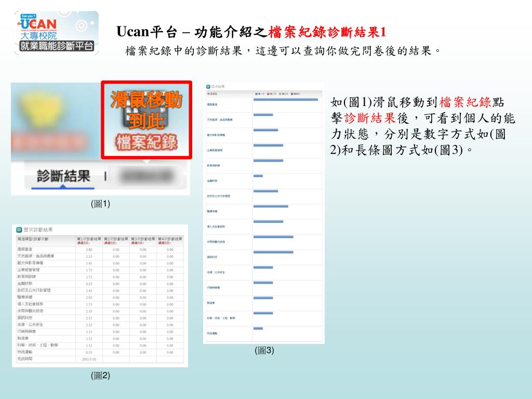
Task: Click the 建築營造 row label in the table
Action: 24,249
